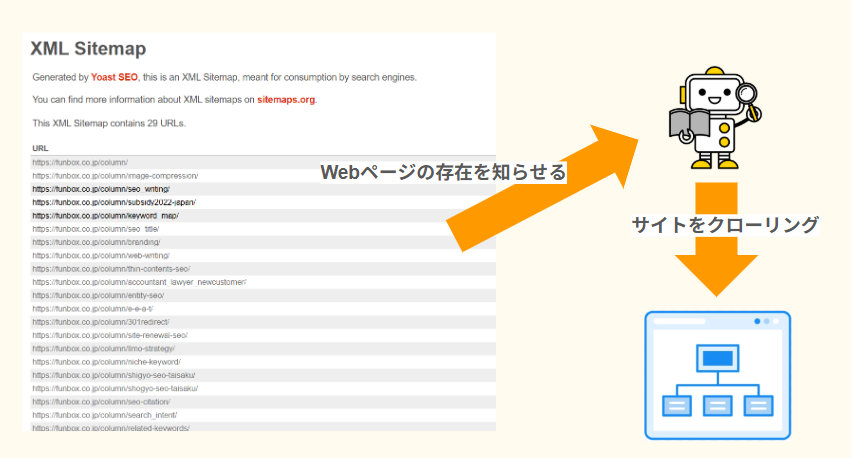Viewport: 851px width, 458px height.
Task: Open the thin-contents-seo column URL
Action: click(x=111, y=269)
